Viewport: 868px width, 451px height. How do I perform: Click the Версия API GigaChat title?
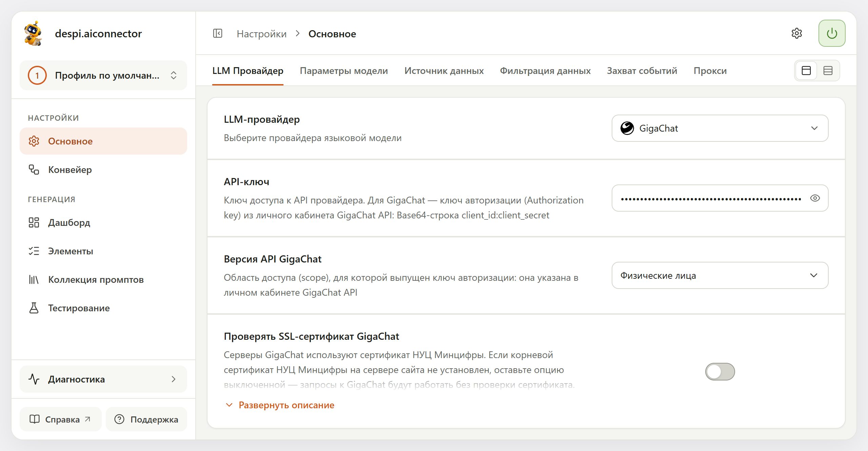pyautogui.click(x=272, y=259)
